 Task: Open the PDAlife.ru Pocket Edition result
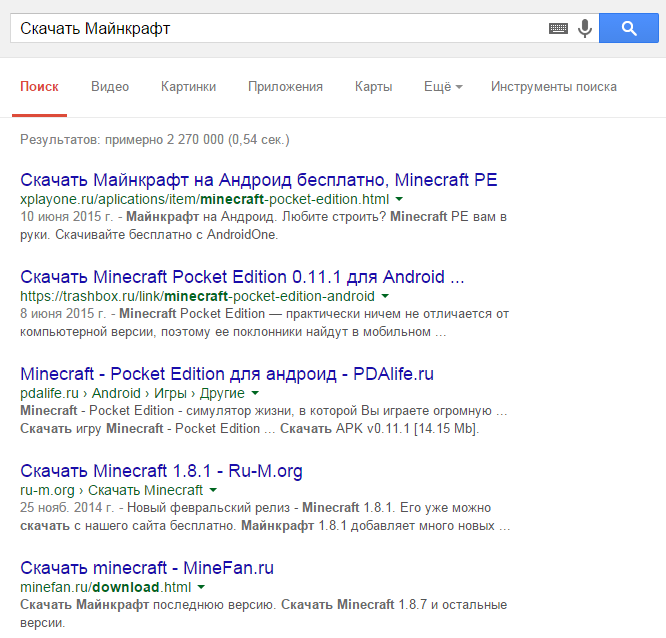[x=227, y=374]
